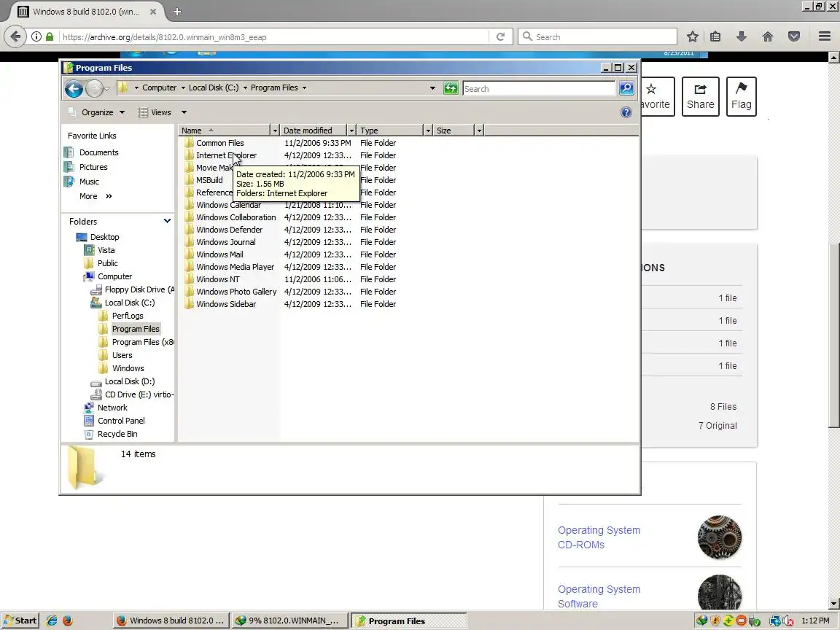
Task: Click the system tray clock
Action: 815,621
